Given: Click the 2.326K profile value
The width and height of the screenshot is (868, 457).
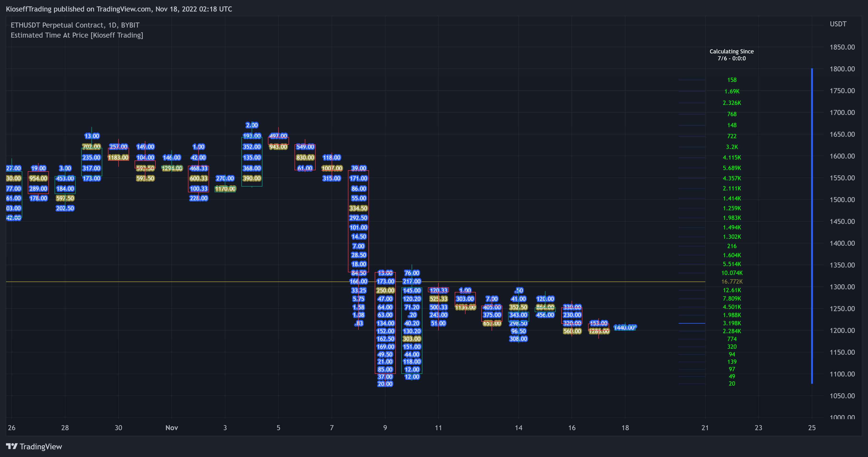Looking at the screenshot, I should [732, 103].
